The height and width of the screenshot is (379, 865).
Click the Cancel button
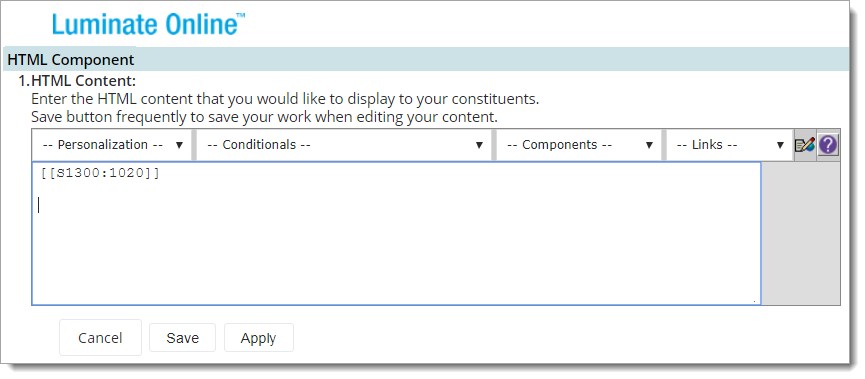100,338
